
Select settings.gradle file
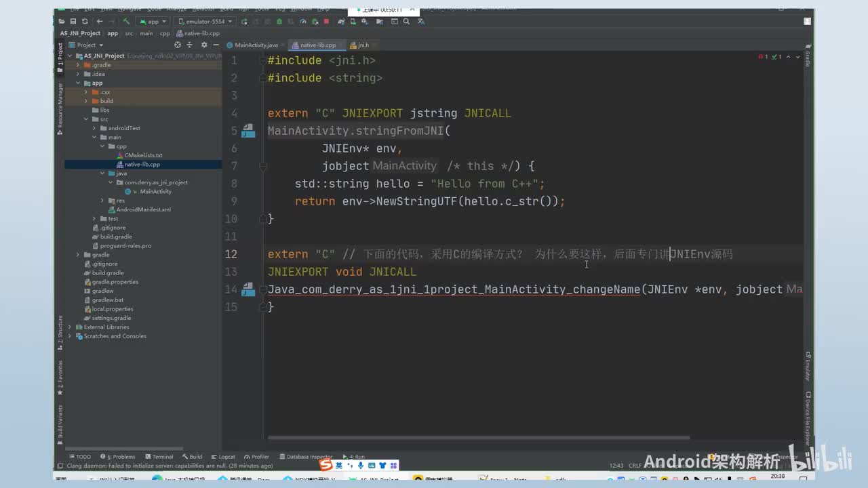point(108,318)
